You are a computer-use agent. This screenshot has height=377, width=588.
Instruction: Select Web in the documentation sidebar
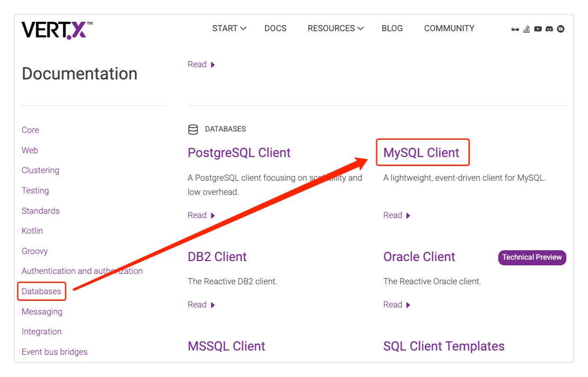(30, 150)
